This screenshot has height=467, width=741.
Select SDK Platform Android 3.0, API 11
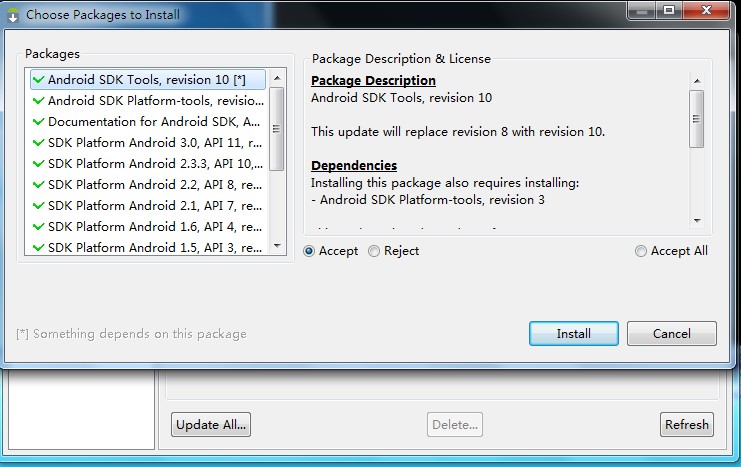(x=148, y=142)
